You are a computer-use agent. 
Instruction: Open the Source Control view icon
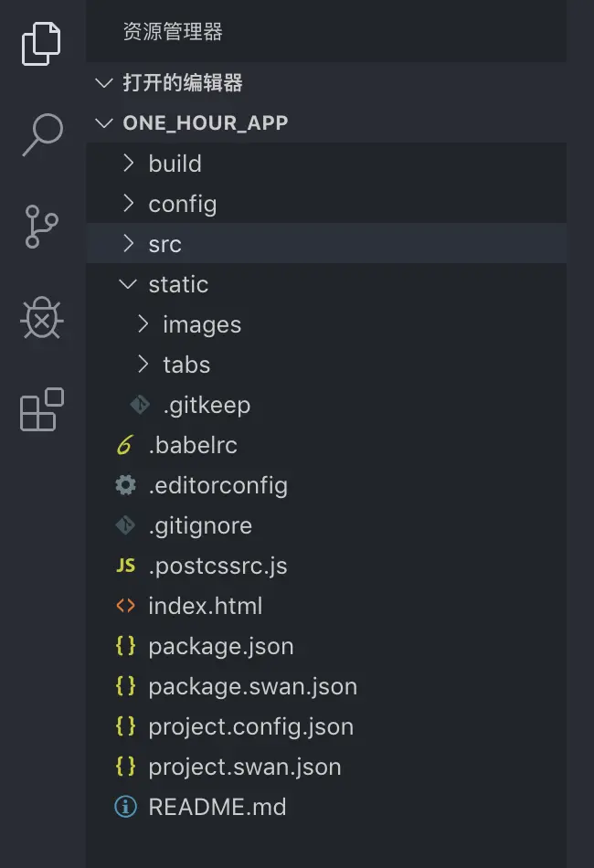click(x=42, y=227)
